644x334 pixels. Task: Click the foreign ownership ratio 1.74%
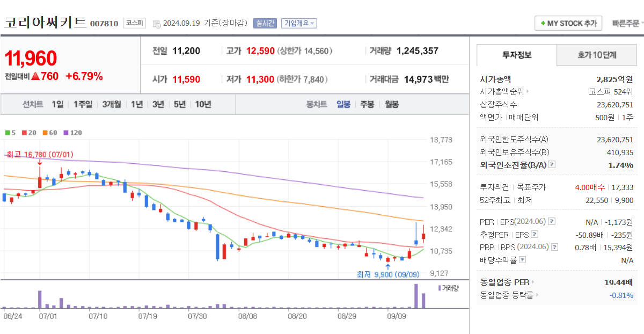coord(621,165)
